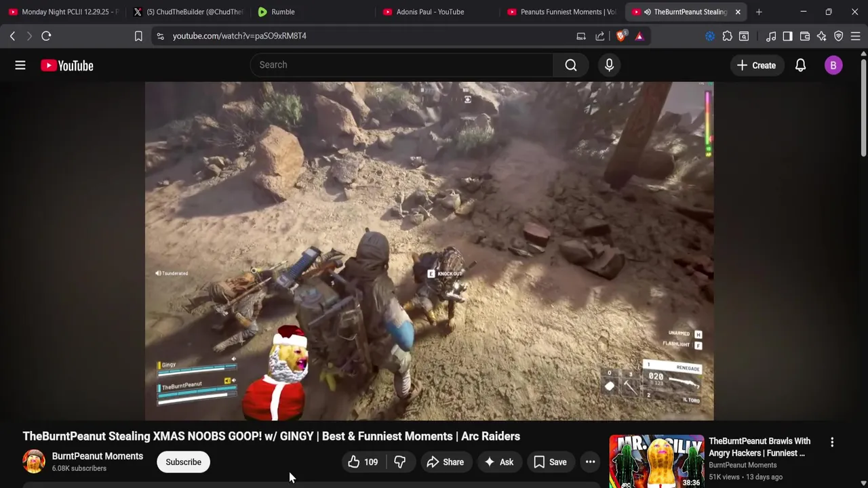Start voice search with microphone icon
Screen dimensions: 868x488
coord(609,65)
